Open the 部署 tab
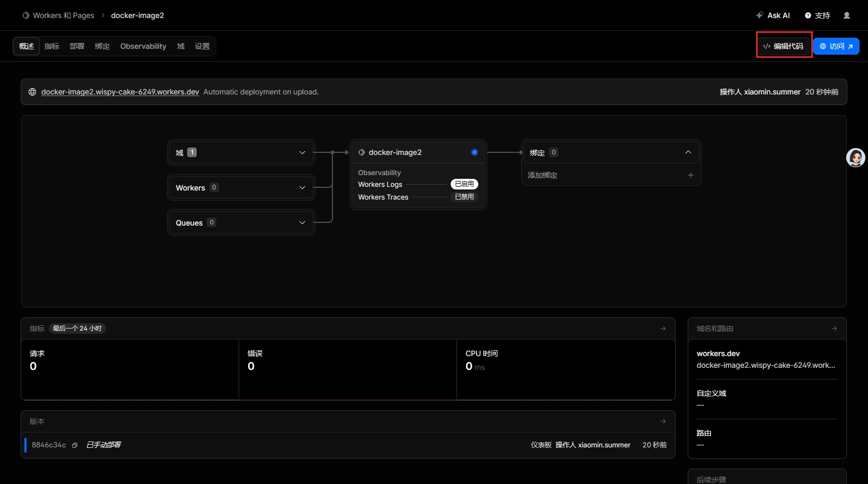This screenshot has width=868, height=484. [x=77, y=46]
